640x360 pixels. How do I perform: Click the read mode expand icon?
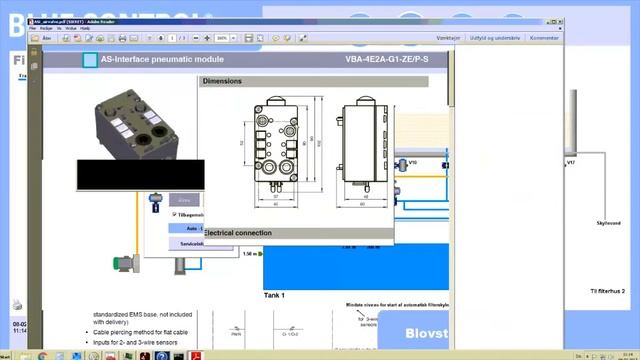pyautogui.click(x=303, y=38)
